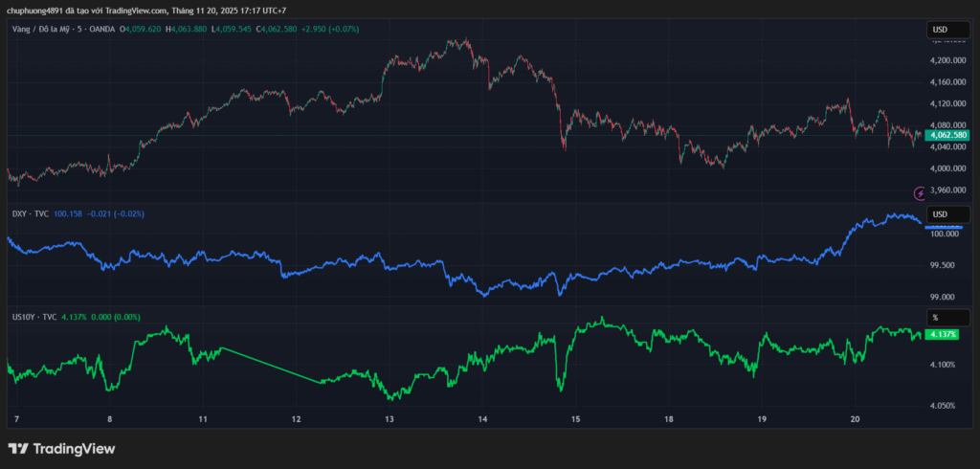Click the green 4,062.580 current price label
This screenshot has width=980, height=469.
pos(947,136)
